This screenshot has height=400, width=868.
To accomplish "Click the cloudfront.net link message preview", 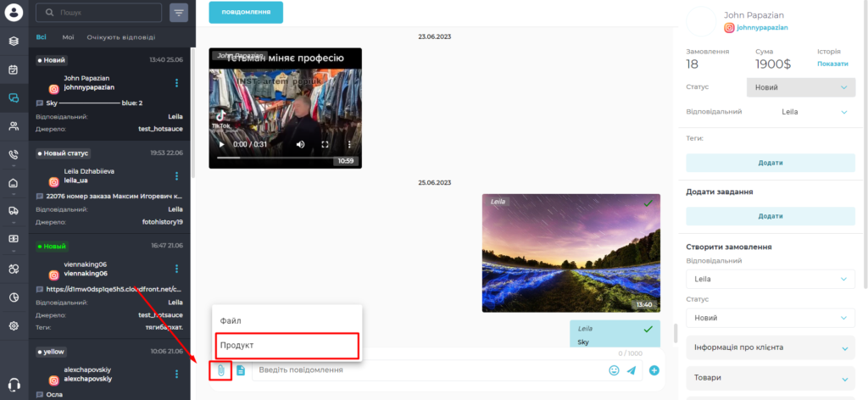I will click(x=114, y=289).
